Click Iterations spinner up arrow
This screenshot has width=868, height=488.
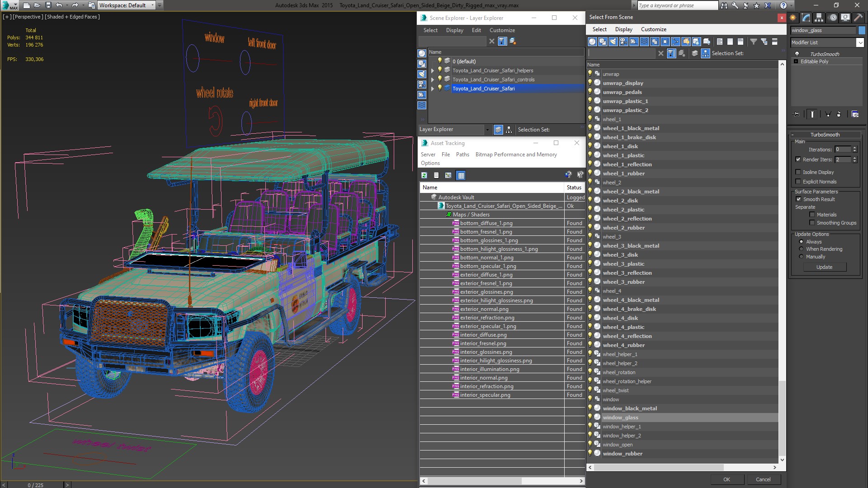[854, 148]
